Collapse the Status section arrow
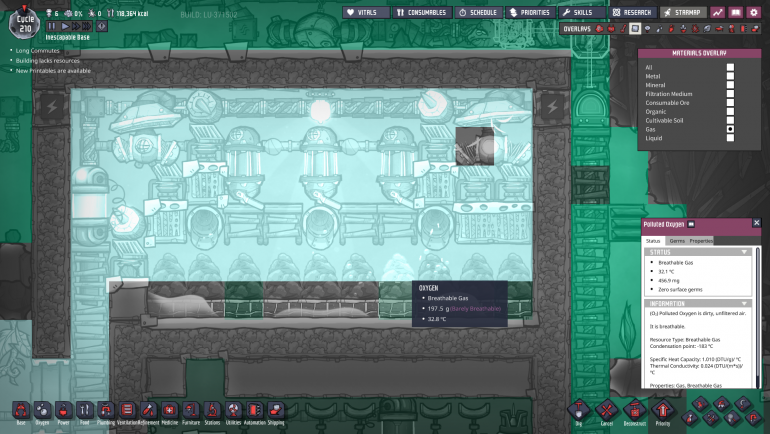 744,252
